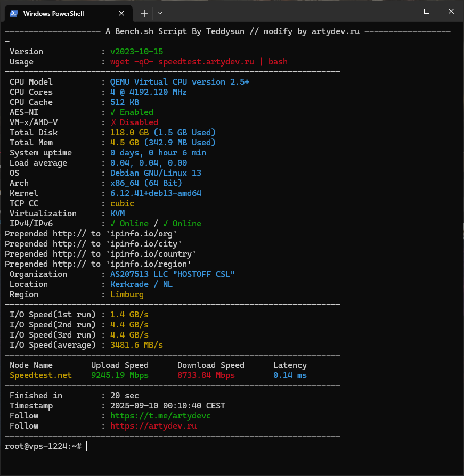Screen dimensions: 464x476
Task: Click the empty title bar drag area
Action: coord(277,12)
